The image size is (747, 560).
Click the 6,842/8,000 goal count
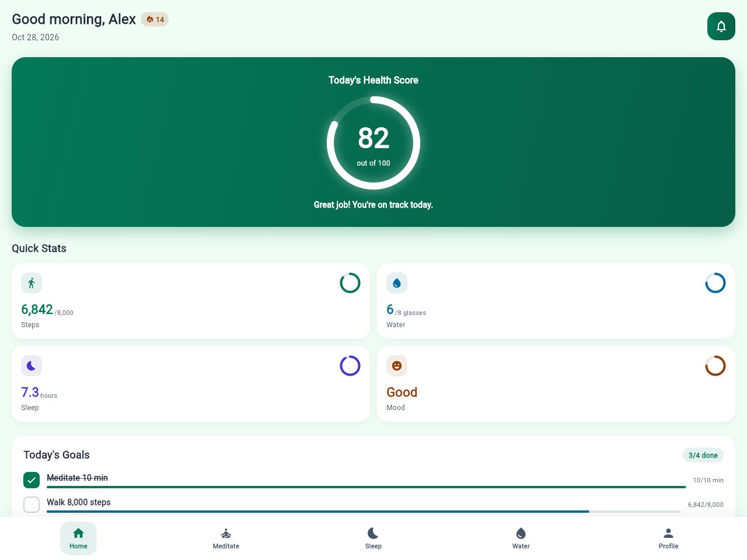point(706,505)
